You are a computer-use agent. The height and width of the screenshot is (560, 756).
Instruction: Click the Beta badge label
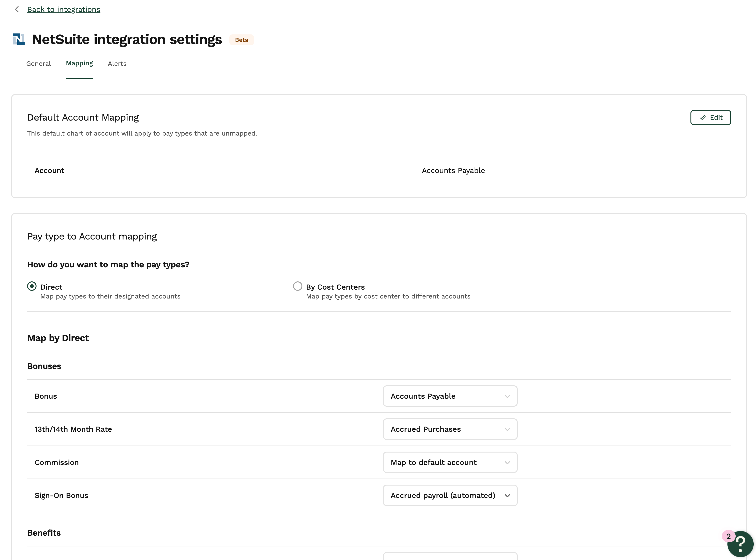tap(242, 40)
